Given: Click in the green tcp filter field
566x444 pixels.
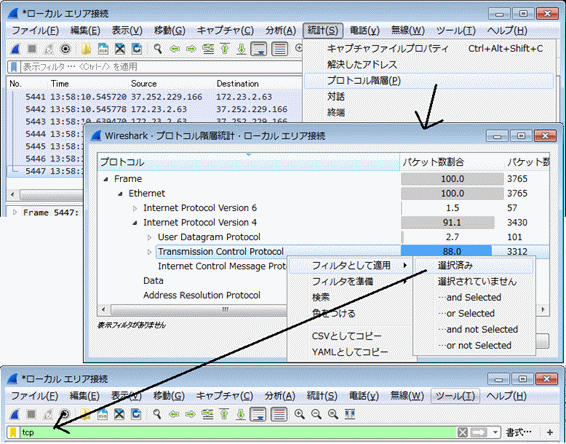Looking at the screenshot, I should click(238, 432).
